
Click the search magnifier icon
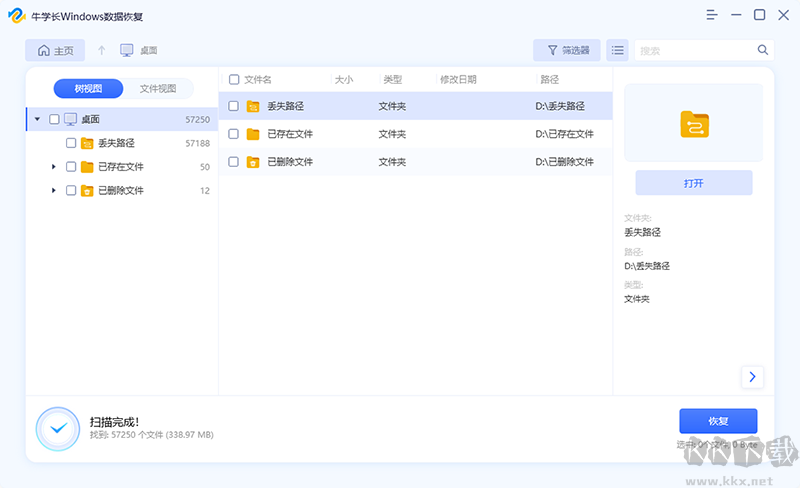[762, 50]
